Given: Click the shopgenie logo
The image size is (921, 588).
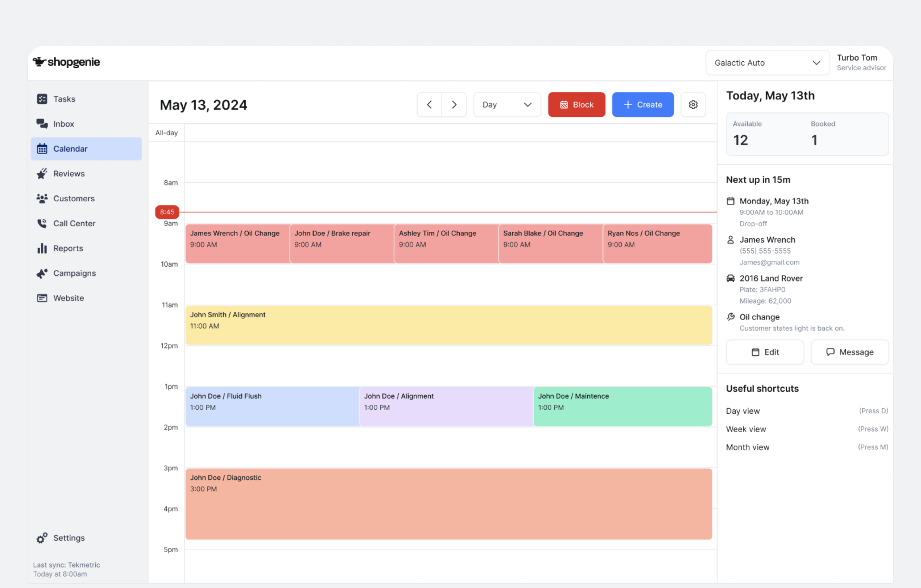Looking at the screenshot, I should (66, 62).
